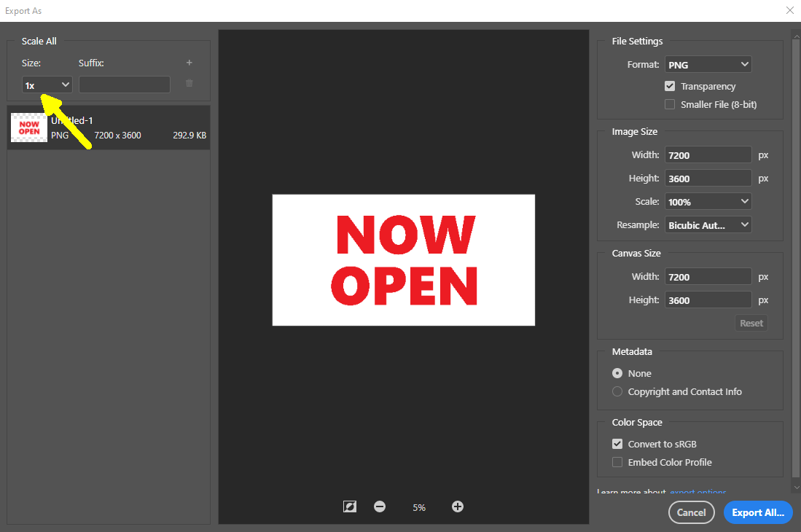Open the Size 1x dropdown

click(x=47, y=85)
